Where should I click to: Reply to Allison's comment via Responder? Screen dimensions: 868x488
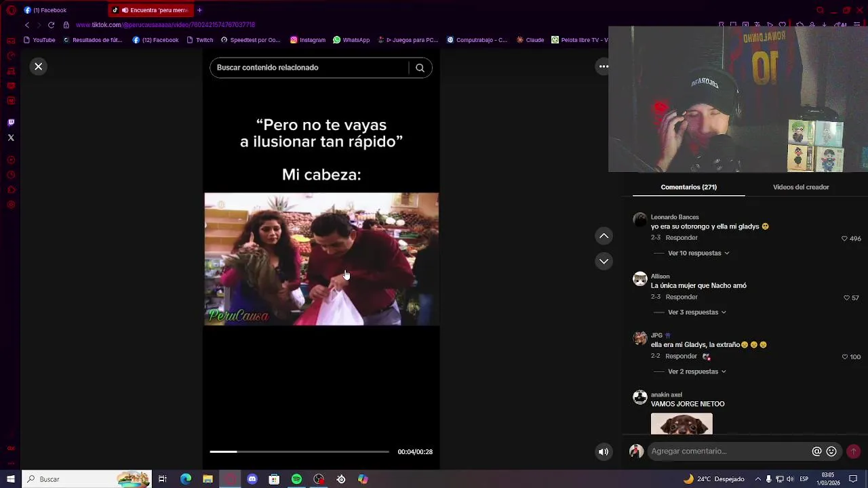click(x=682, y=297)
